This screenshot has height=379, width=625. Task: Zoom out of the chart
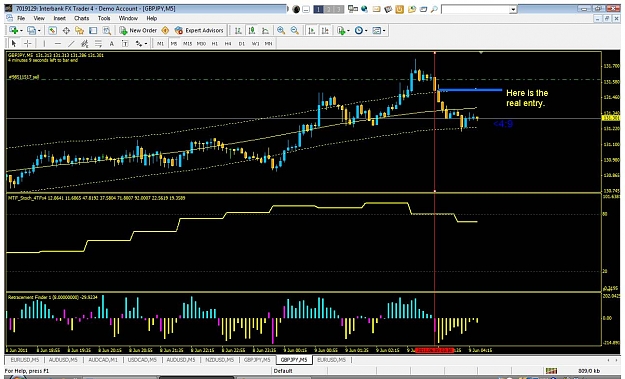coord(295,30)
